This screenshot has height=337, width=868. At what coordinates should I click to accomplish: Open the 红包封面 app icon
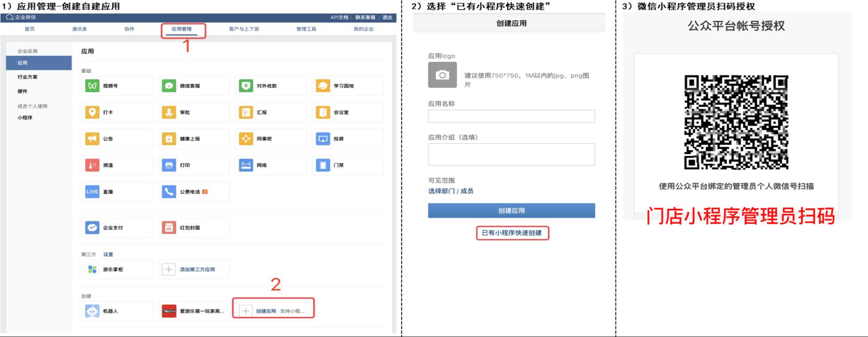[x=169, y=228]
